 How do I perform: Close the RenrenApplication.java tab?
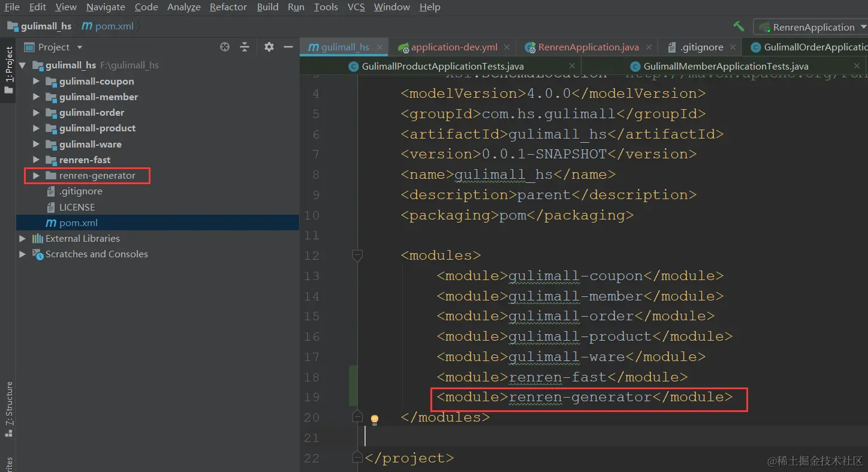(649, 47)
